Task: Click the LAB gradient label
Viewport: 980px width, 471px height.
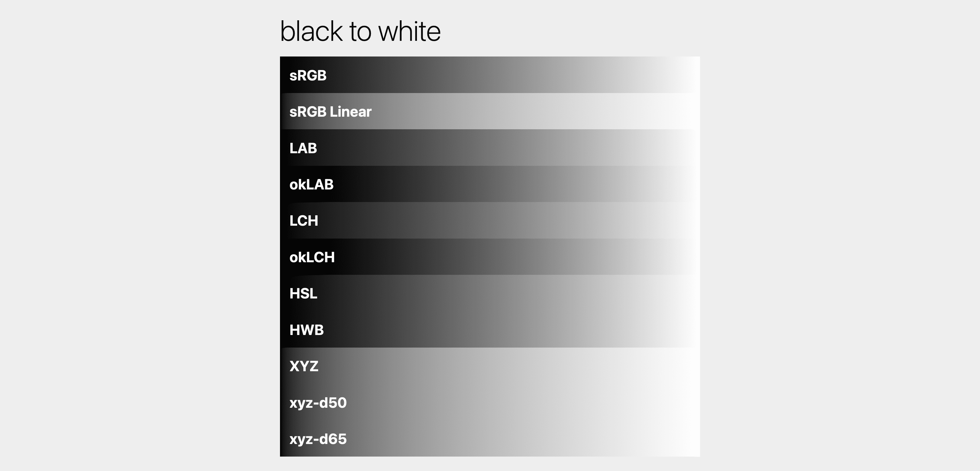Action: [x=303, y=148]
